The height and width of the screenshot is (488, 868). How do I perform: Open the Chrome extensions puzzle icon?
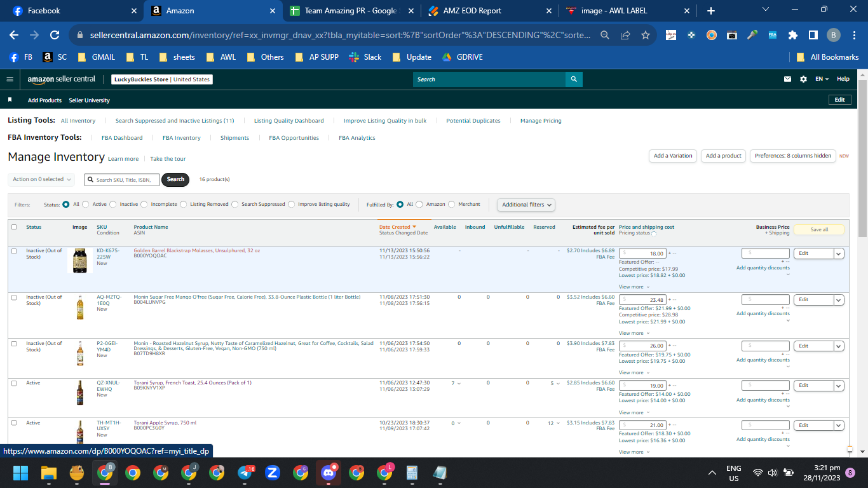[x=793, y=35]
